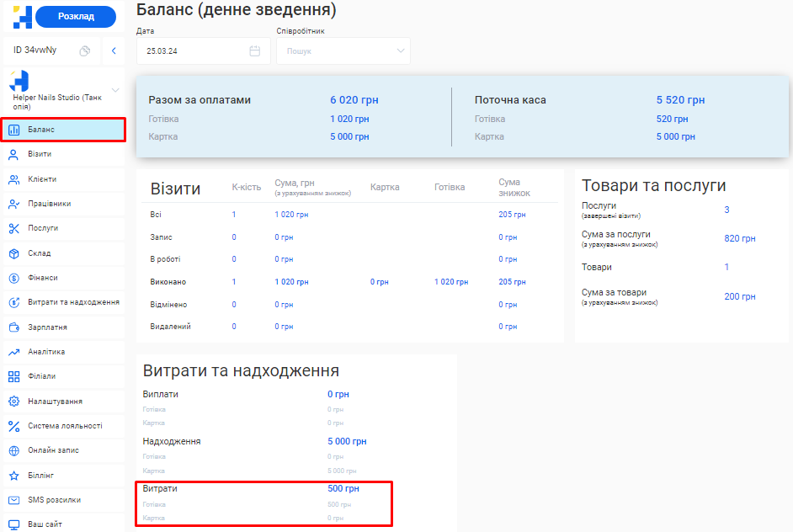Click the date input showing 25.03.24
The height and width of the screenshot is (532, 793).
pyautogui.click(x=194, y=51)
